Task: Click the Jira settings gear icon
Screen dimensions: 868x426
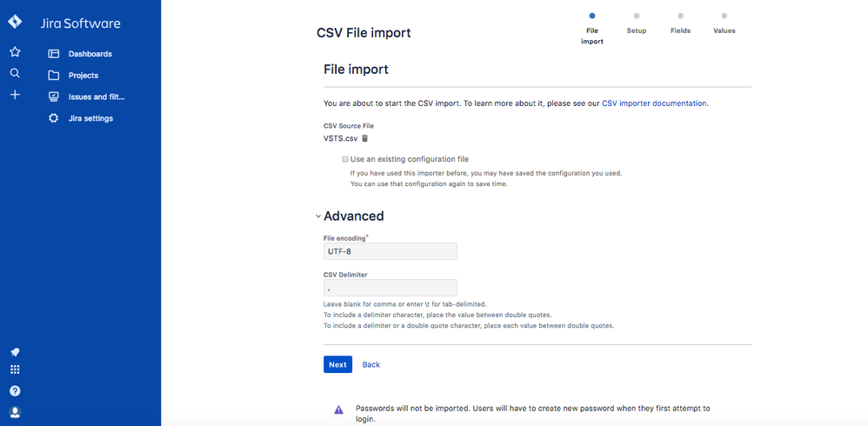Action: 54,118
